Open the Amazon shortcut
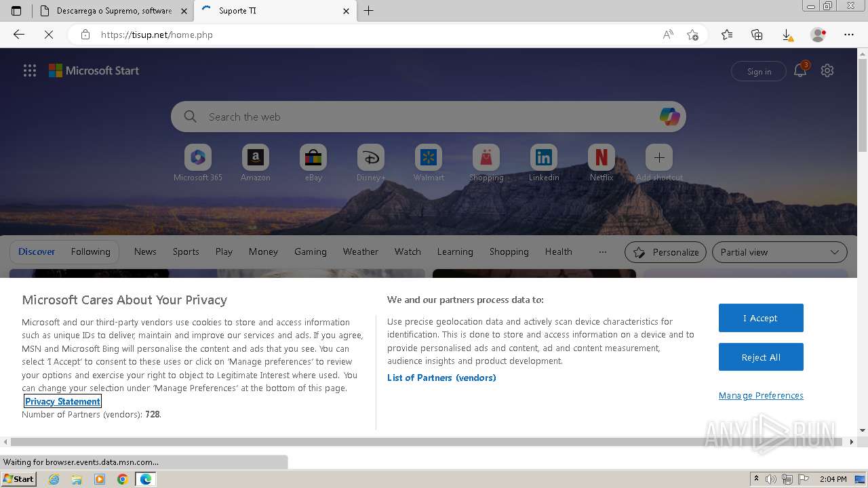Viewport: 868px width, 488px height. [256, 157]
